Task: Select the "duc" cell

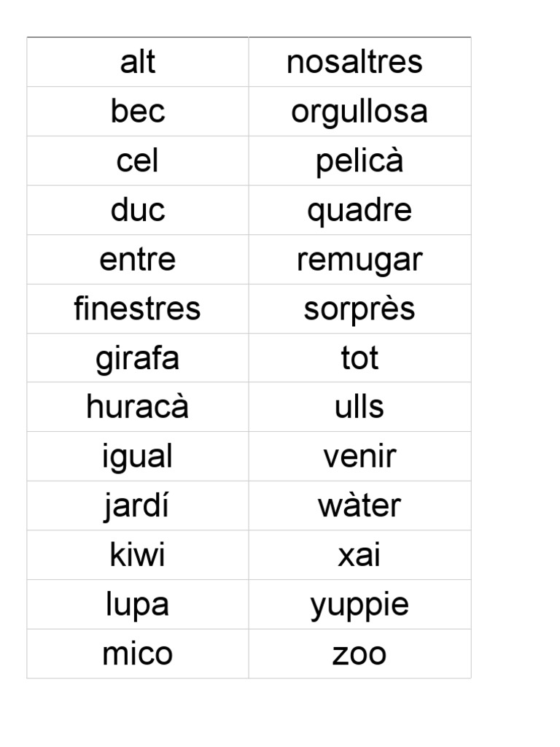Action: pos(138,210)
